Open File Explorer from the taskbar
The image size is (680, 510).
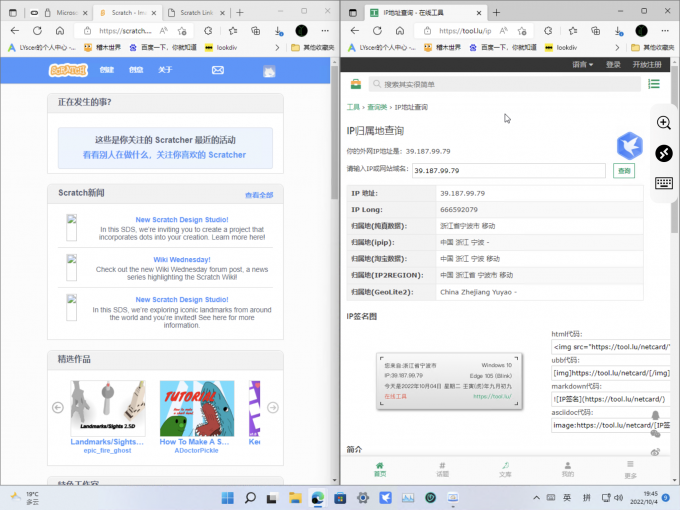(295, 498)
